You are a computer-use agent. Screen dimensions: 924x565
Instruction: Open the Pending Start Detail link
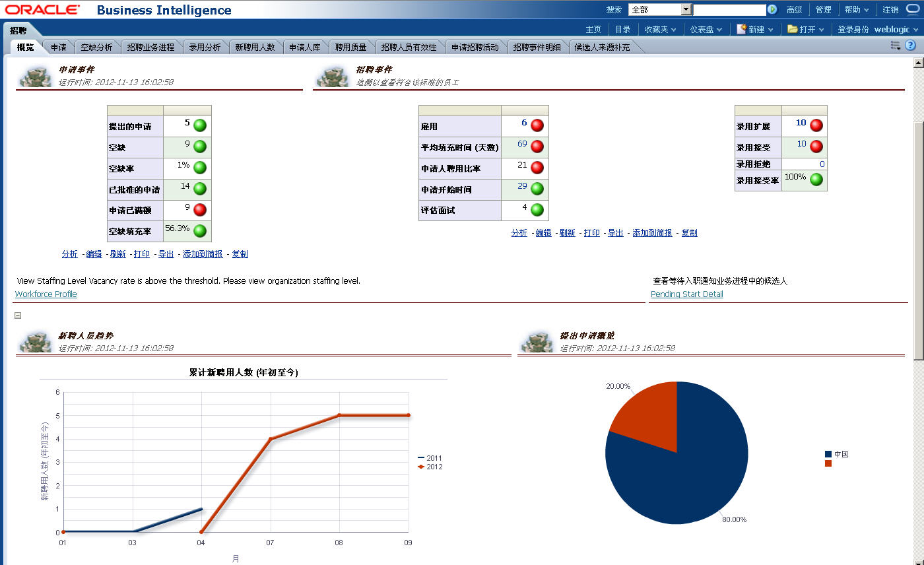pos(686,294)
